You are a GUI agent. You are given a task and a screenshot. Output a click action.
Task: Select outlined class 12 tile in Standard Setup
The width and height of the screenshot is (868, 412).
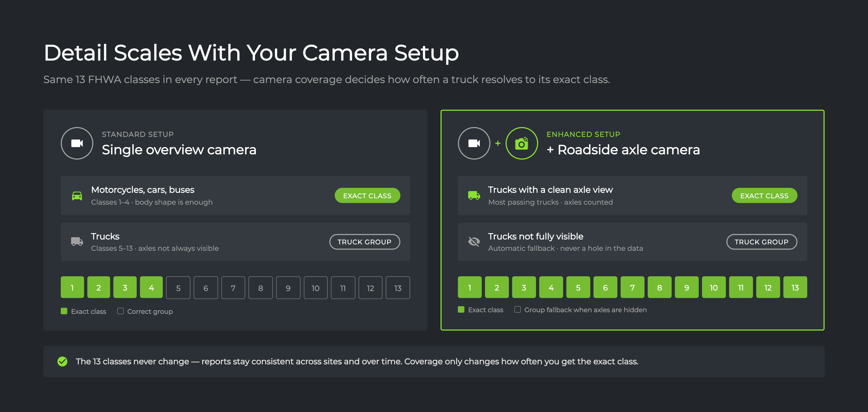(x=370, y=288)
